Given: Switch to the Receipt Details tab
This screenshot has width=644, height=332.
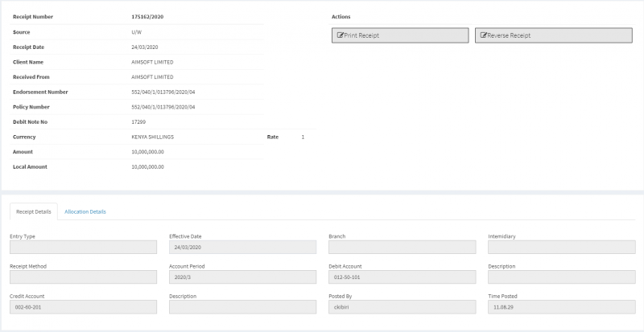Looking at the screenshot, I should point(34,211).
